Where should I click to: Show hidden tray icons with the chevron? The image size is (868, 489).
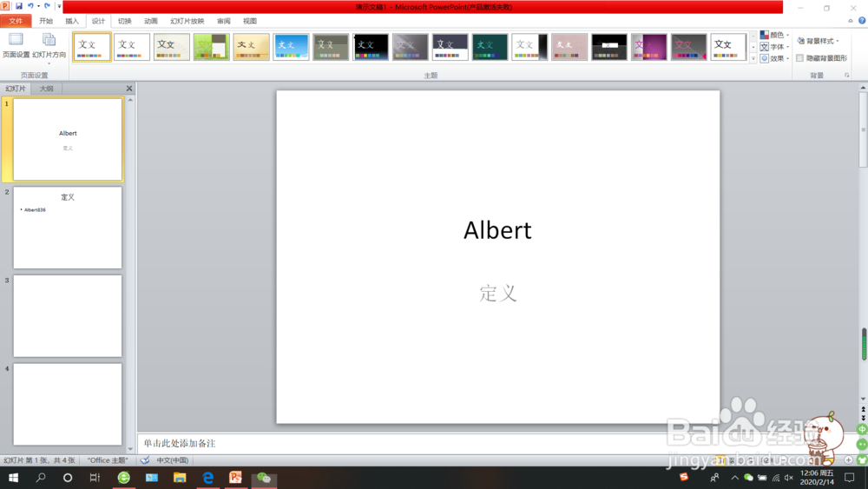coord(734,478)
